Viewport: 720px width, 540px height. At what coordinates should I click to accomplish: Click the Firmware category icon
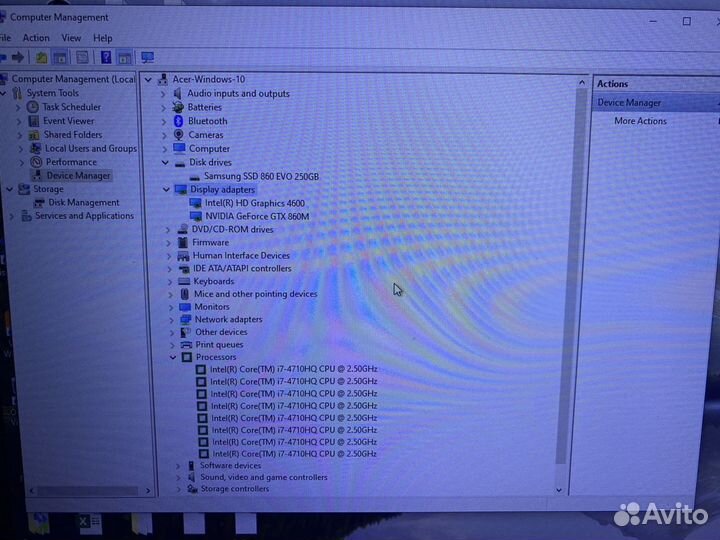pyautogui.click(x=183, y=242)
